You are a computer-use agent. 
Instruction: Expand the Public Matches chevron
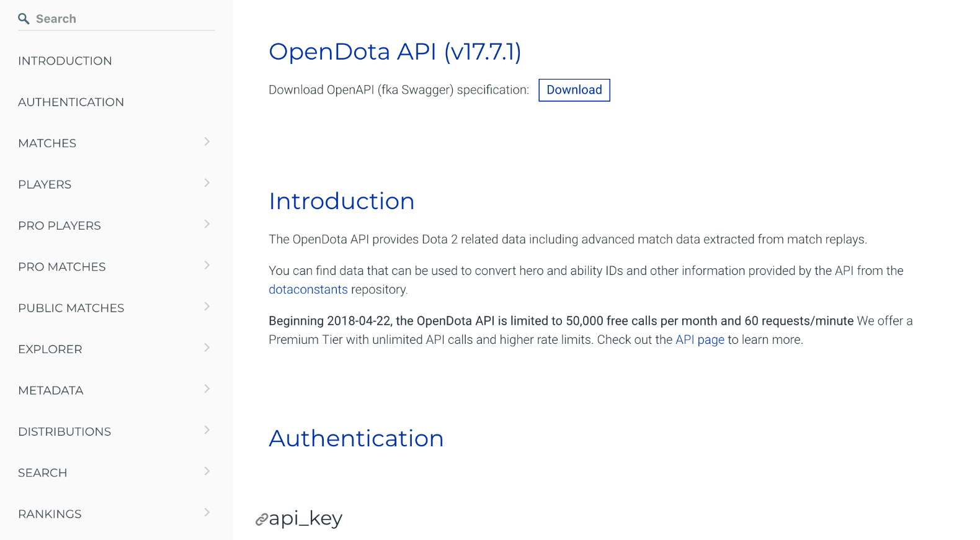tap(207, 306)
